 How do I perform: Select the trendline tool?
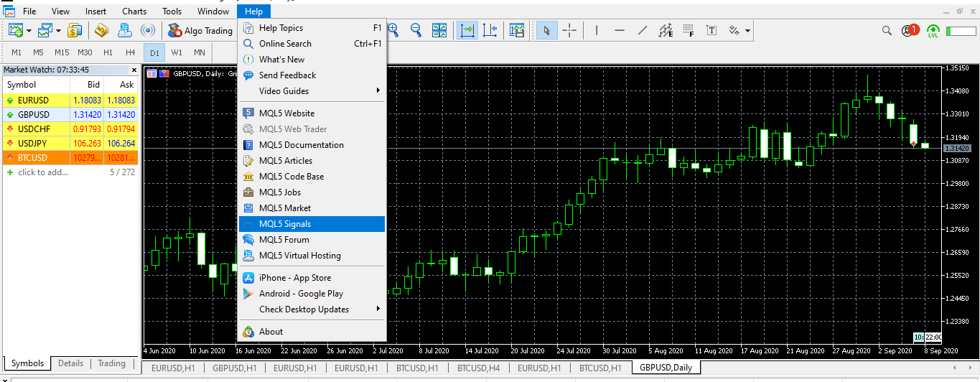(643, 30)
